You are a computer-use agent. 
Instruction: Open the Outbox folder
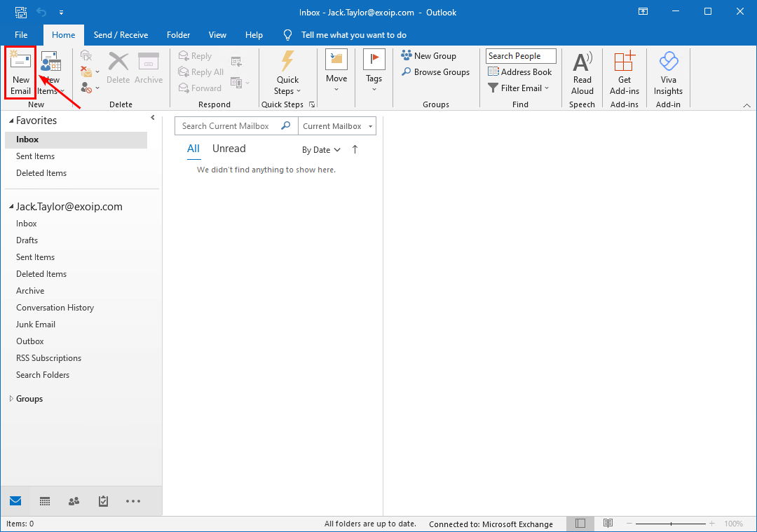(x=30, y=341)
